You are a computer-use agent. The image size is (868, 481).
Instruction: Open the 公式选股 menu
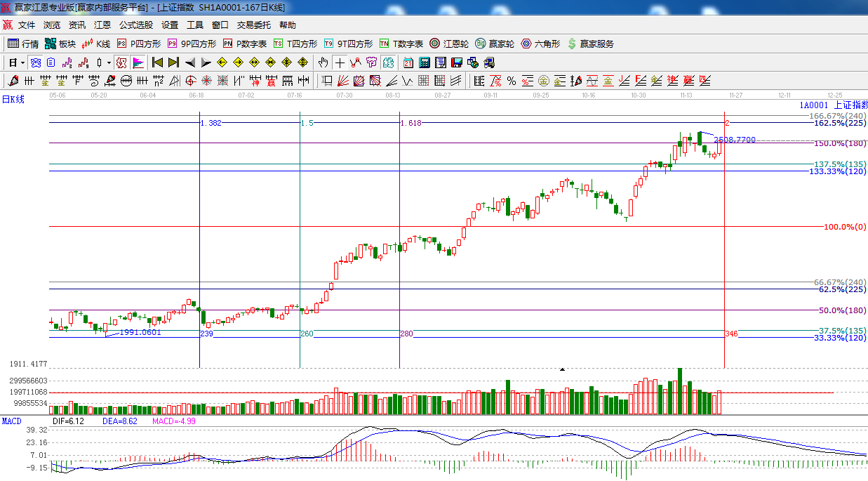click(135, 25)
